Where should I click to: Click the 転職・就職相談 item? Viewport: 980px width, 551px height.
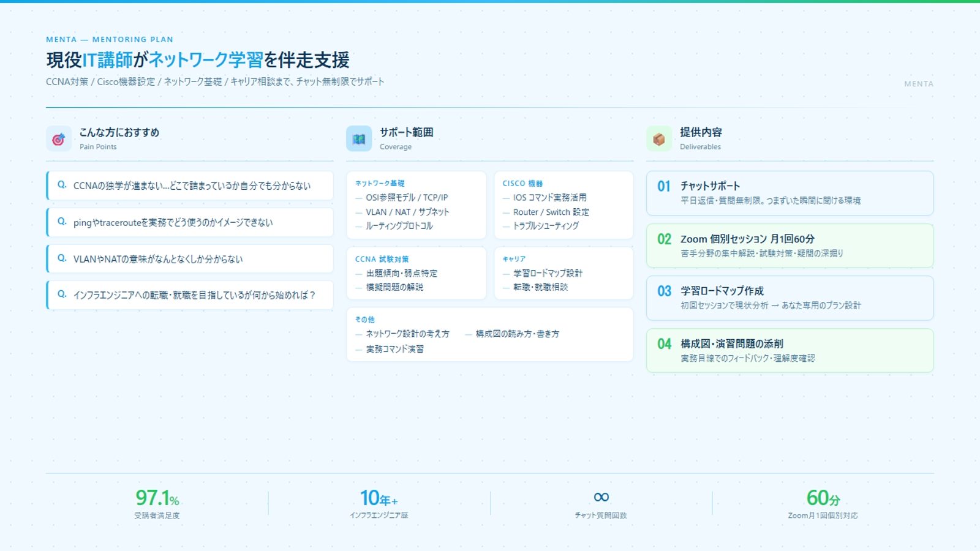(541, 287)
